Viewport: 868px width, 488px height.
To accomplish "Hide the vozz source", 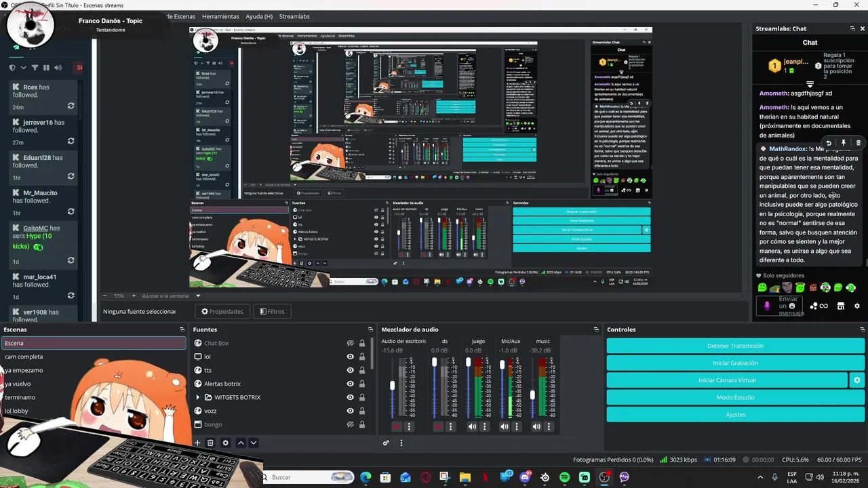I will click(351, 411).
